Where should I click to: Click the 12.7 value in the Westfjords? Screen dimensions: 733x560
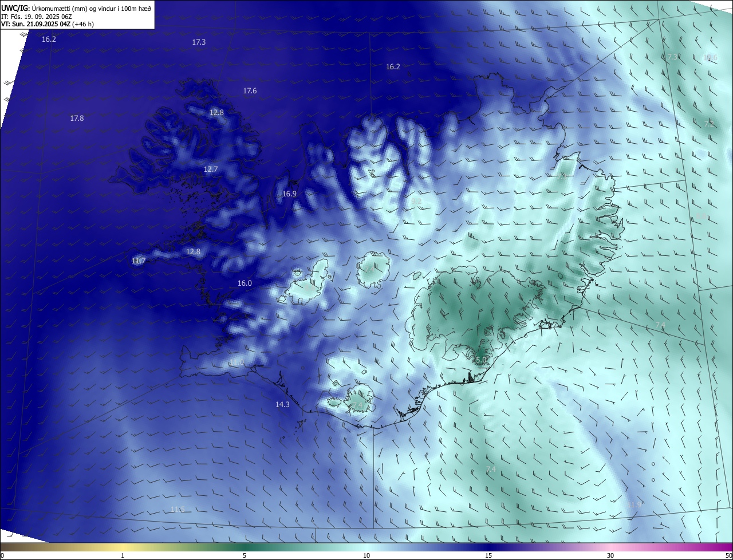click(x=211, y=169)
